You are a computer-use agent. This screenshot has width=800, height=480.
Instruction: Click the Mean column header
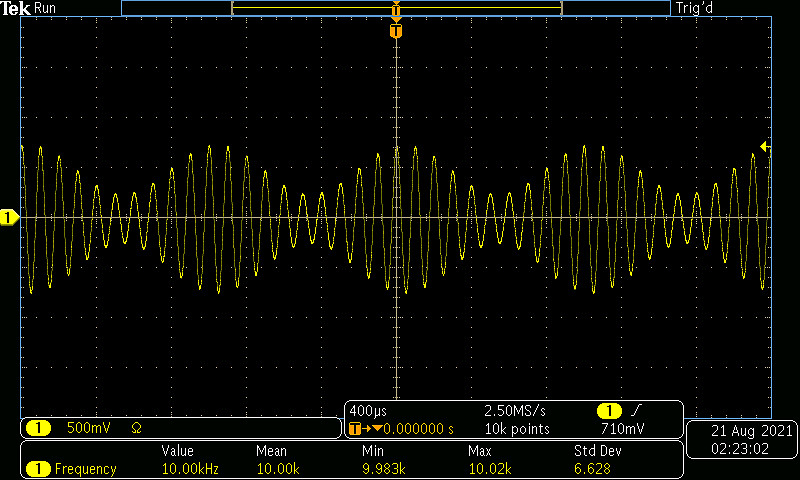click(271, 451)
